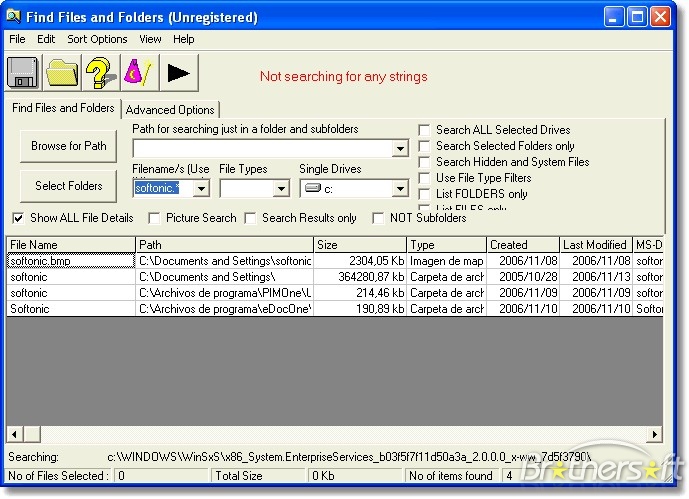The width and height of the screenshot is (689, 499).
Task: Sort by Created column header
Action: point(523,245)
